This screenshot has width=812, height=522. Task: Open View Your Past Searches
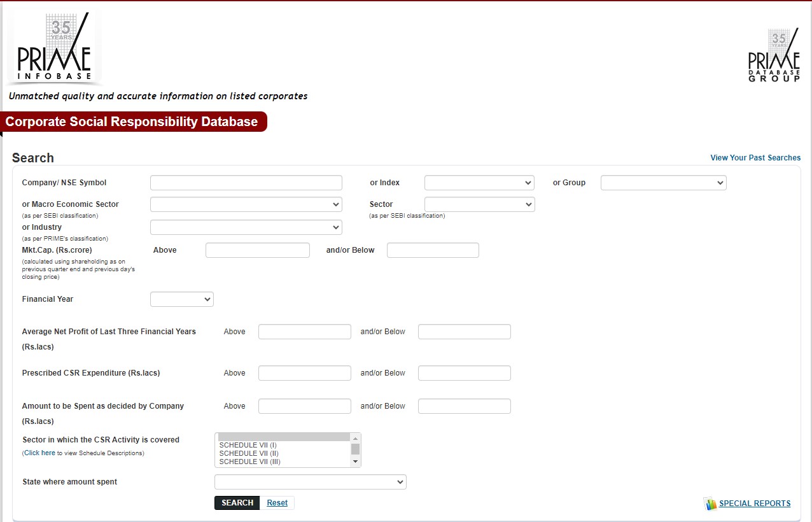(x=755, y=158)
